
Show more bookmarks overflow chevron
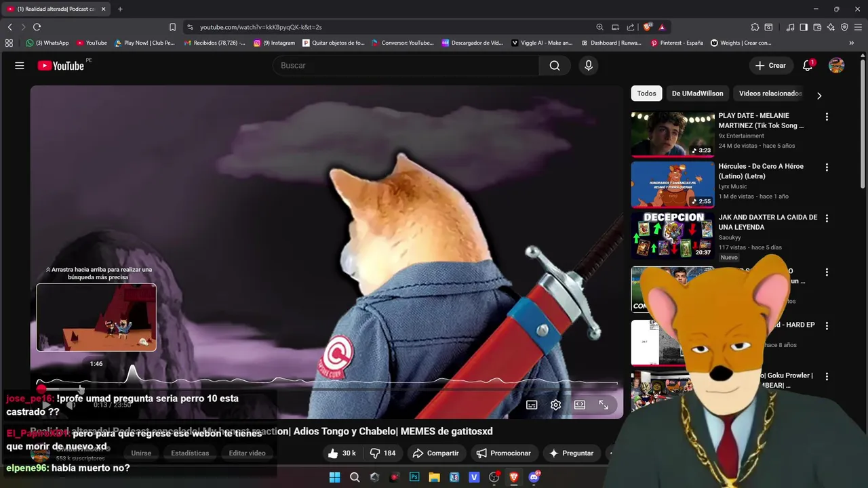(852, 43)
